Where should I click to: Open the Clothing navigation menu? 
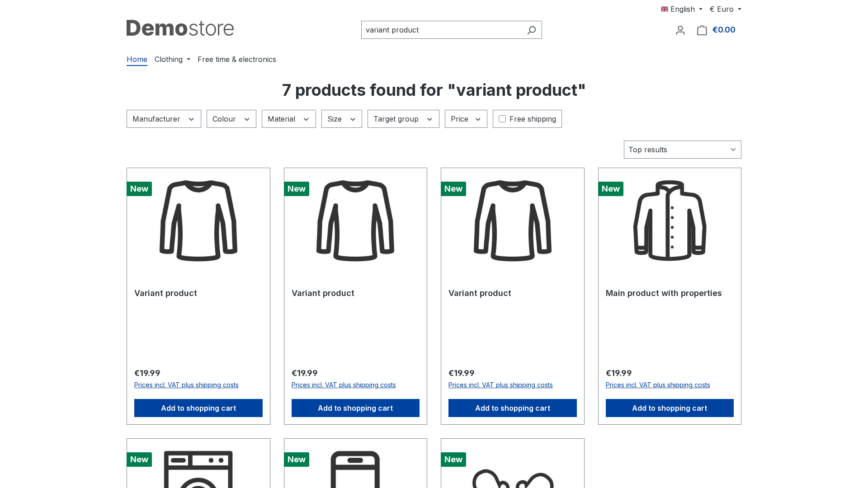point(172,59)
